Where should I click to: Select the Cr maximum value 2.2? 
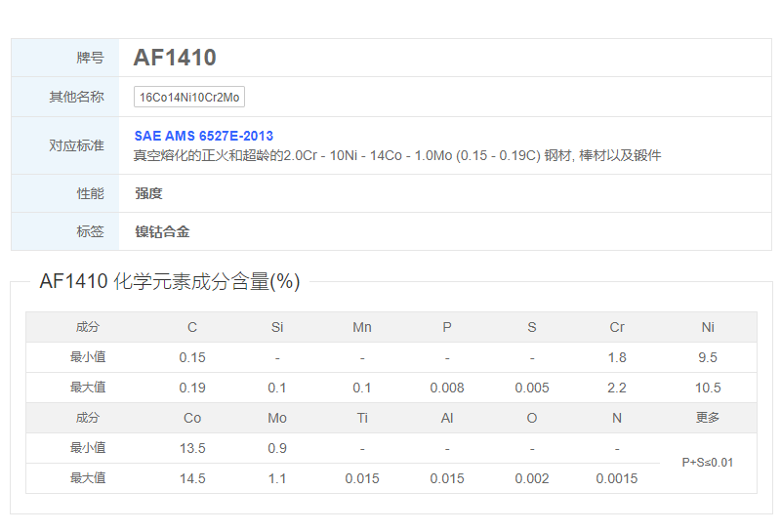coord(617,389)
